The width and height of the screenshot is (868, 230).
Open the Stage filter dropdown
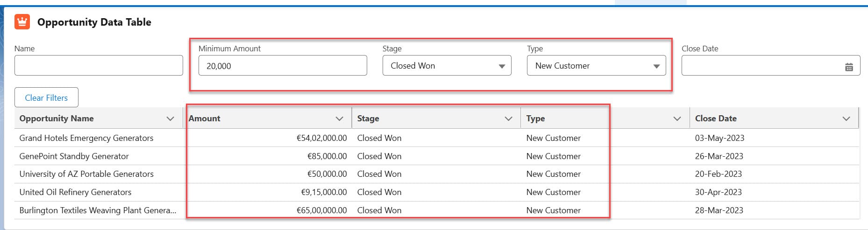click(447, 66)
